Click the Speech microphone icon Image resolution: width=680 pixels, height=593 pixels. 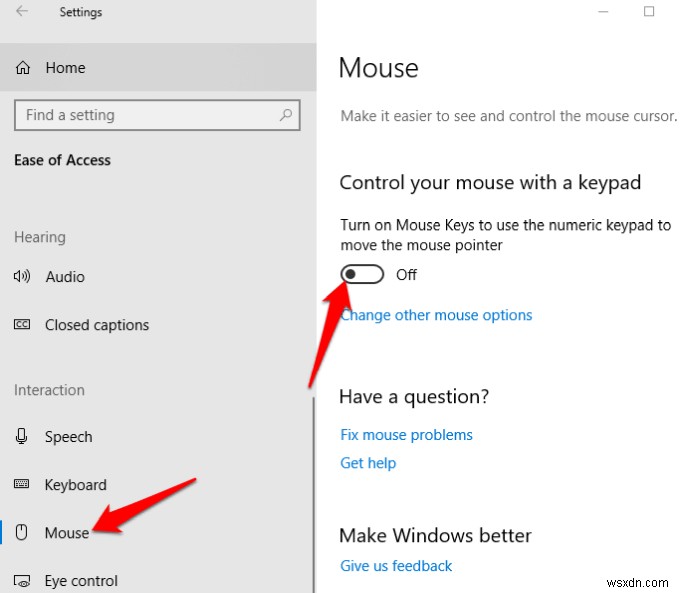point(21,436)
